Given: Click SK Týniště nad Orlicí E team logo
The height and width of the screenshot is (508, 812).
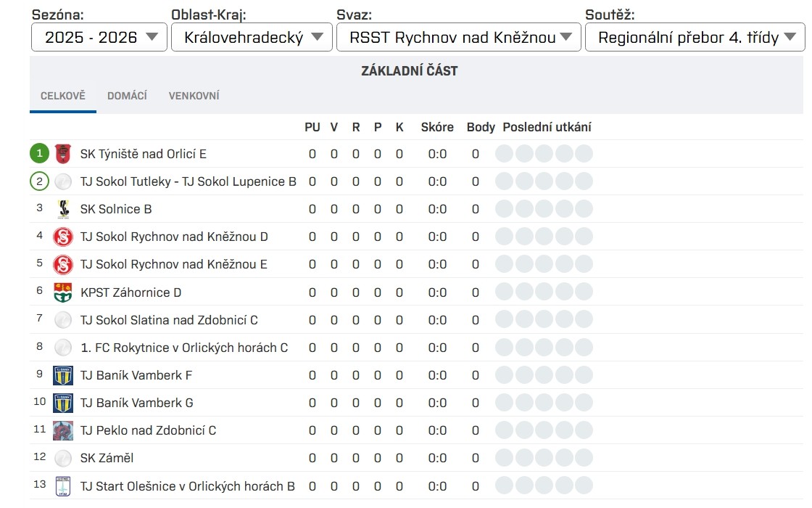Looking at the screenshot, I should coord(63,154).
